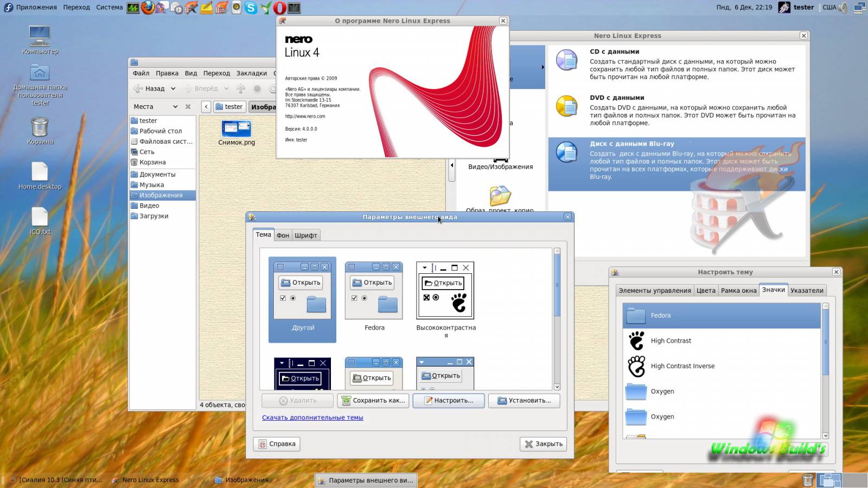Click the trash applet in bottom panel
This screenshot has height=488, width=868.
(x=807, y=480)
